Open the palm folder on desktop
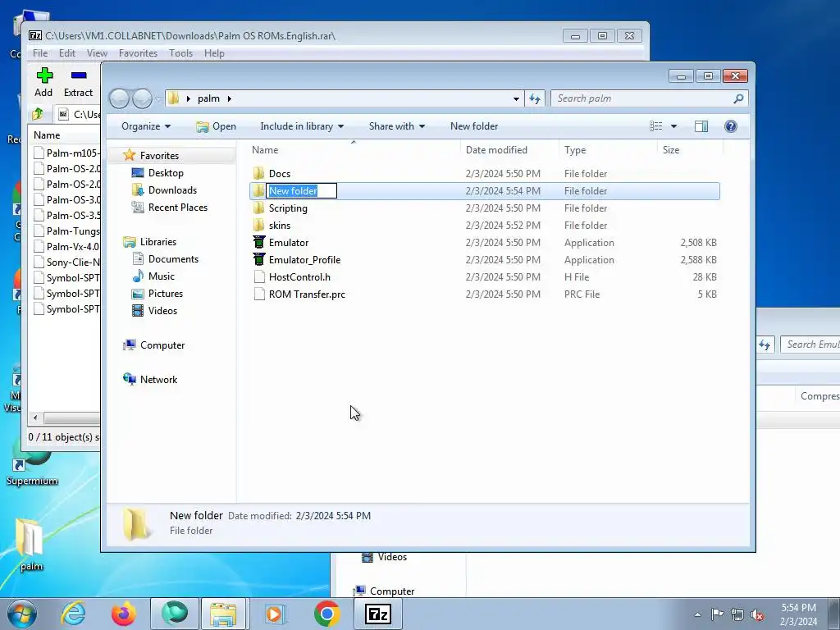The height and width of the screenshot is (630, 840). (30, 545)
